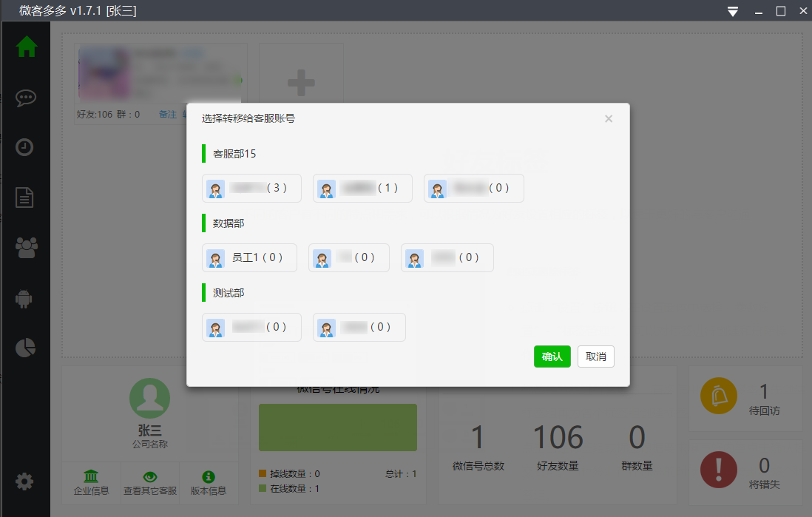This screenshot has height=517, width=812.
Task: Select the first agent in 测试部
Action: 251,327
